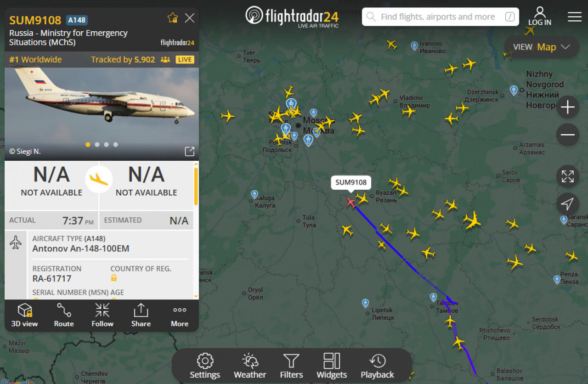
Task: Open Weather layer options
Action: point(250,366)
